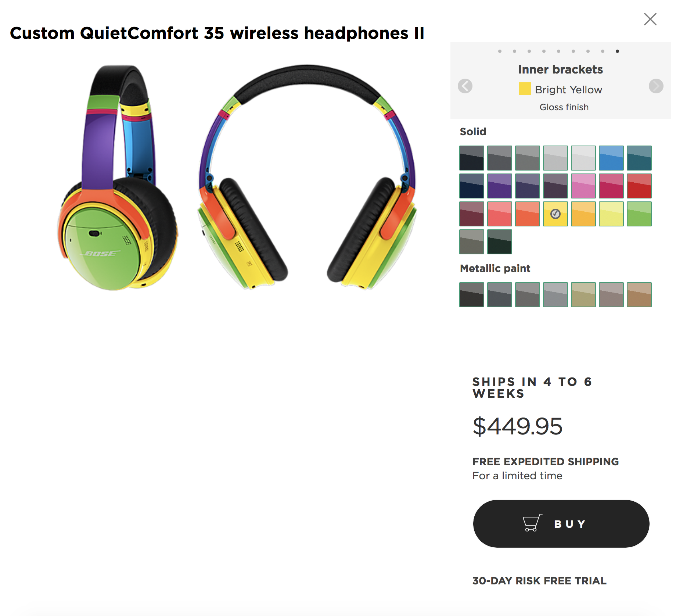This screenshot has height=616, width=676.
Task: Click the side-view headphone preview image
Action: [x=118, y=178]
